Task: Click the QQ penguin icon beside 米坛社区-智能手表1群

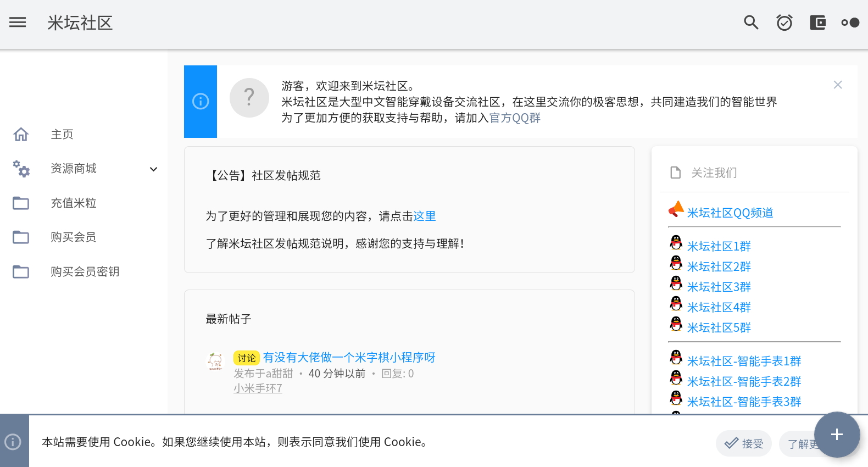Action: tap(676, 358)
